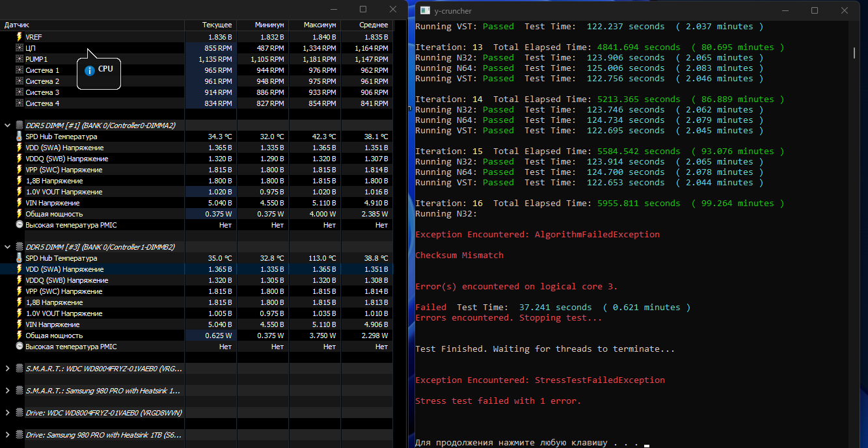Click the CPU tooltip label
The width and height of the screenshot is (868, 448).
(x=105, y=69)
